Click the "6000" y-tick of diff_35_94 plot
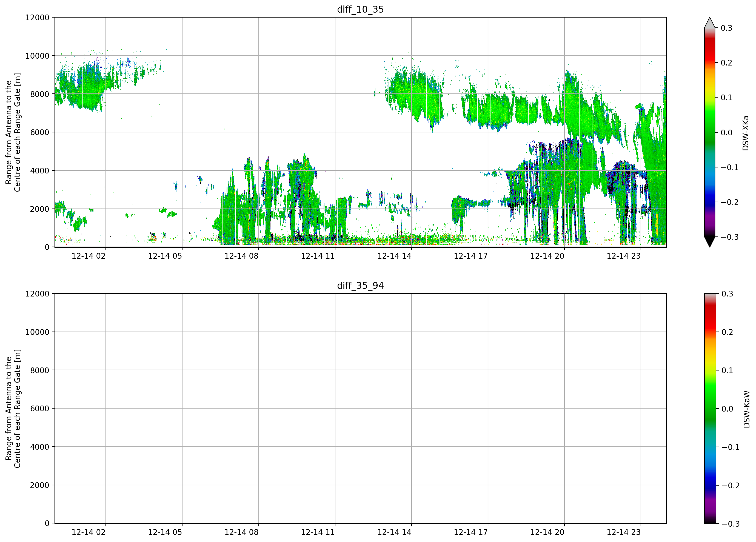The image size is (756, 542). point(40,409)
